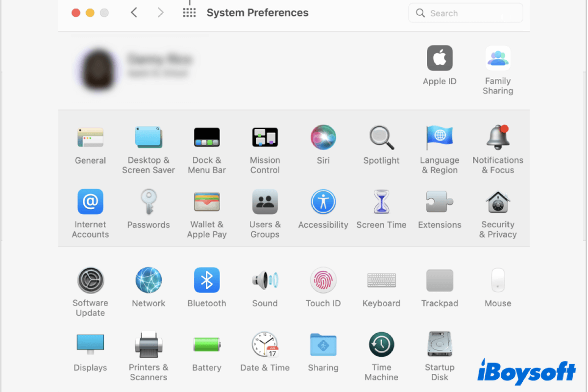Click the Apple ID button
588x392 pixels.
click(440, 59)
